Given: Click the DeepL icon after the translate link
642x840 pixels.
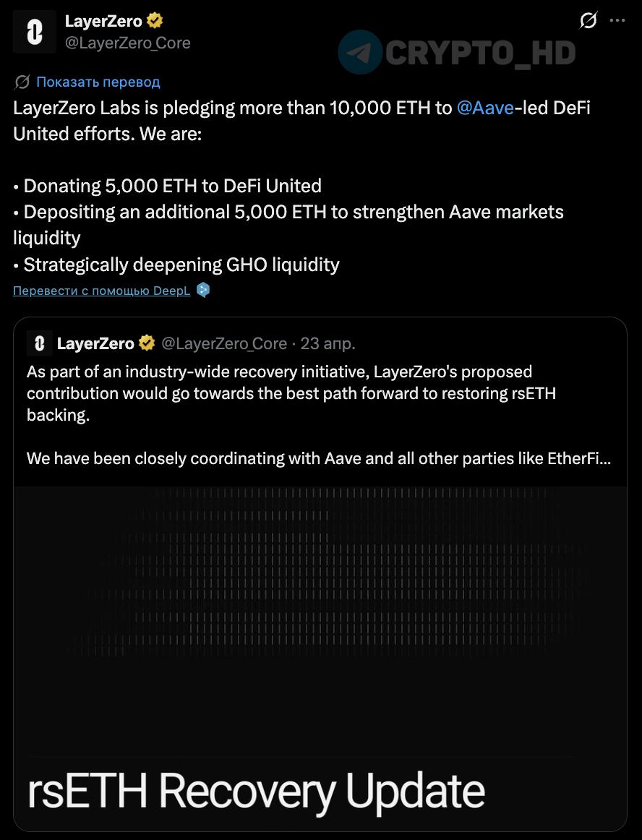Looking at the screenshot, I should coord(202,288).
